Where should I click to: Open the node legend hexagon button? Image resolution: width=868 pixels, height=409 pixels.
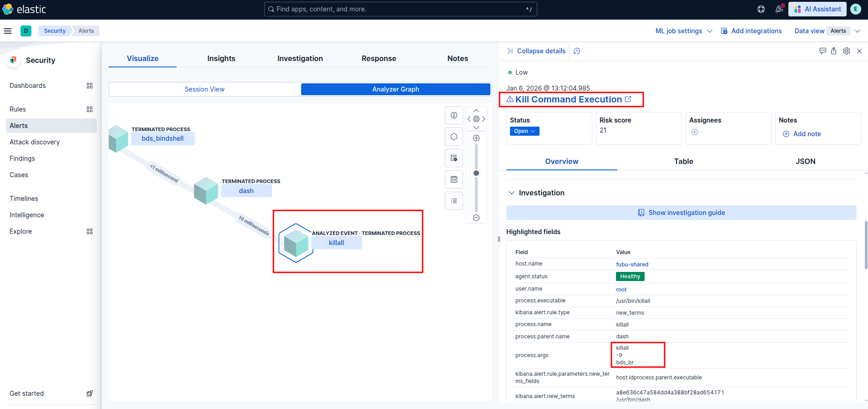click(454, 137)
